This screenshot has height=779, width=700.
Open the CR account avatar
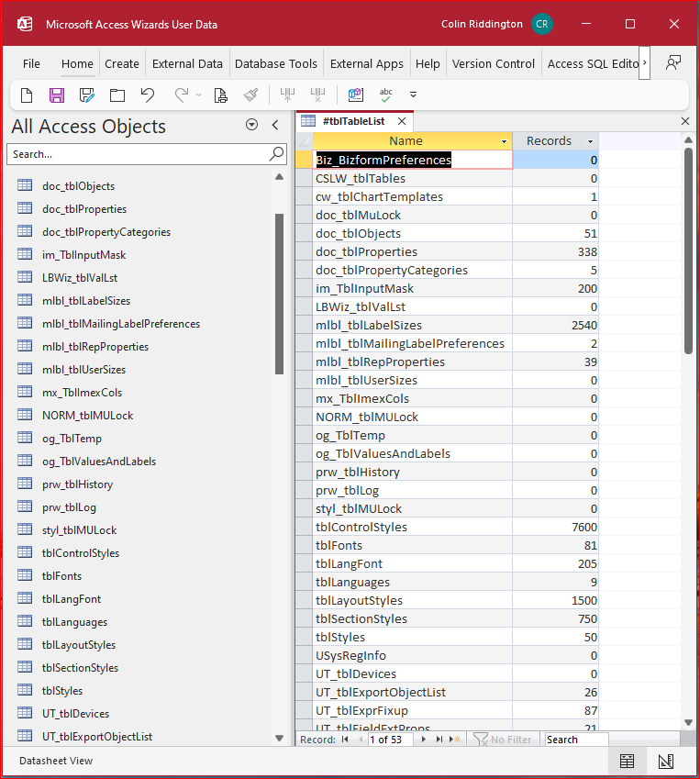tap(542, 24)
